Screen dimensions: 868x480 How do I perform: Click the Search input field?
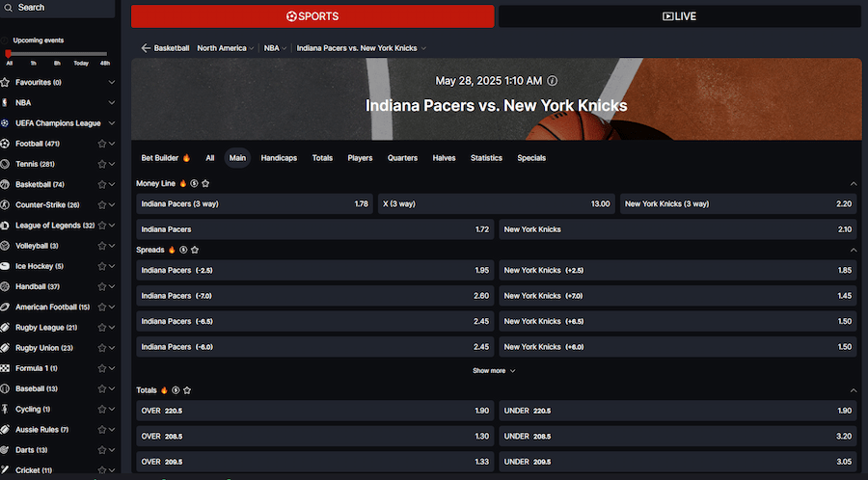point(58,8)
